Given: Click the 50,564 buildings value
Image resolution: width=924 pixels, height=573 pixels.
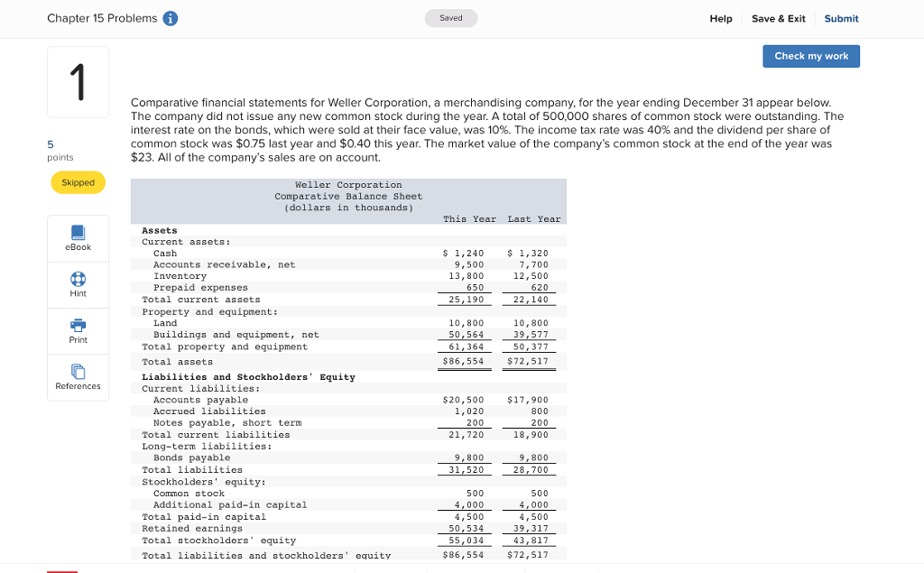Looking at the screenshot, I should 467,335.
